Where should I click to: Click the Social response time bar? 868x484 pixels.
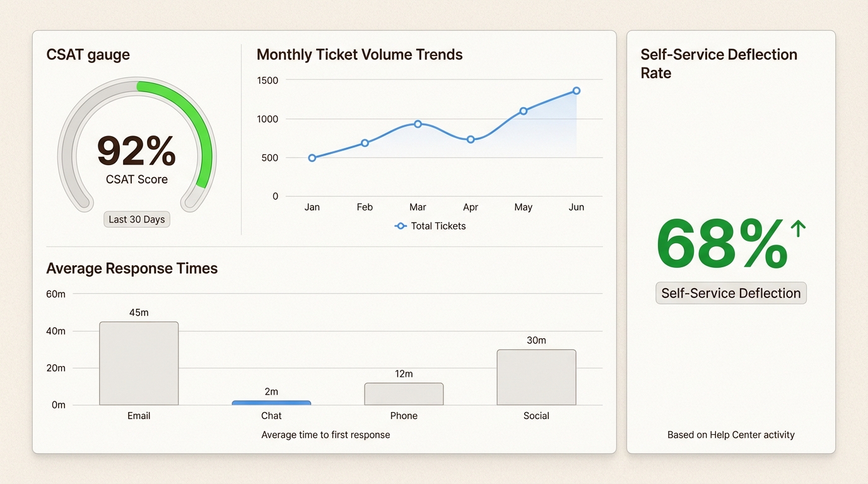click(x=536, y=377)
